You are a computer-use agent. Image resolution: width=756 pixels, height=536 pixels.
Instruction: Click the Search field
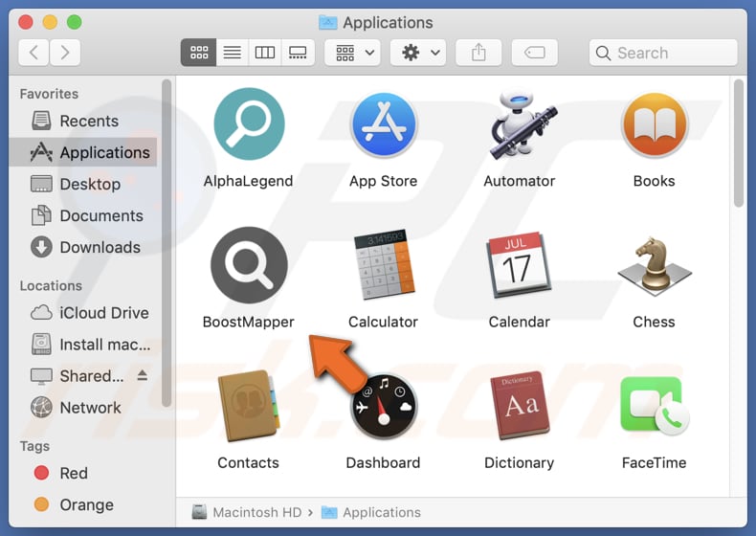[x=663, y=52]
